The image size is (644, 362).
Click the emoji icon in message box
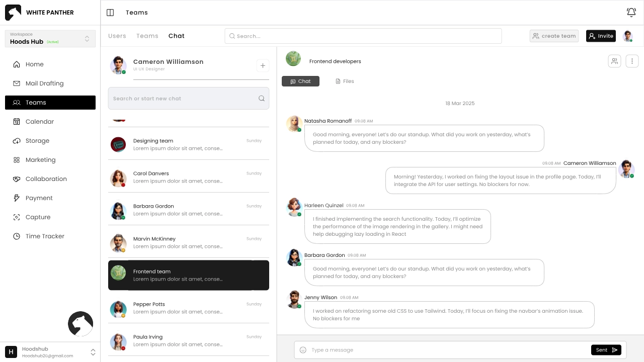click(x=303, y=350)
